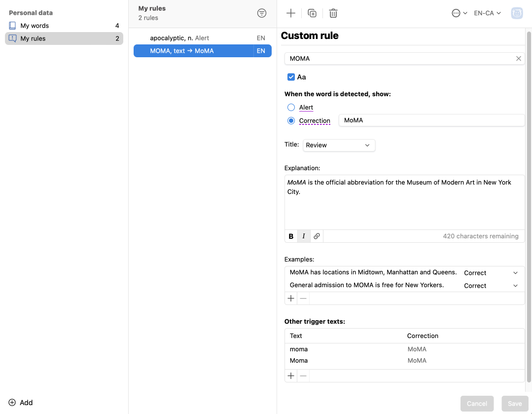Open the Title dropdown showing Review
The width and height of the screenshot is (532, 414).
(339, 145)
